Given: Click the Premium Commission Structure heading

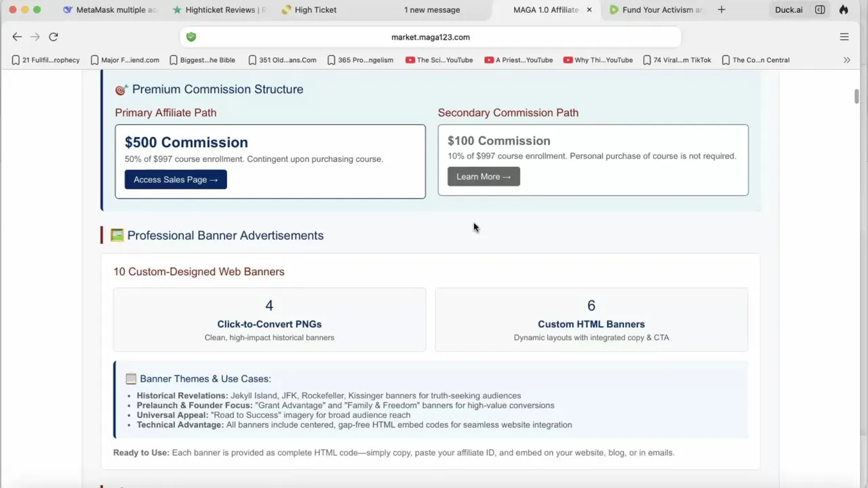Looking at the screenshot, I should coord(218,89).
